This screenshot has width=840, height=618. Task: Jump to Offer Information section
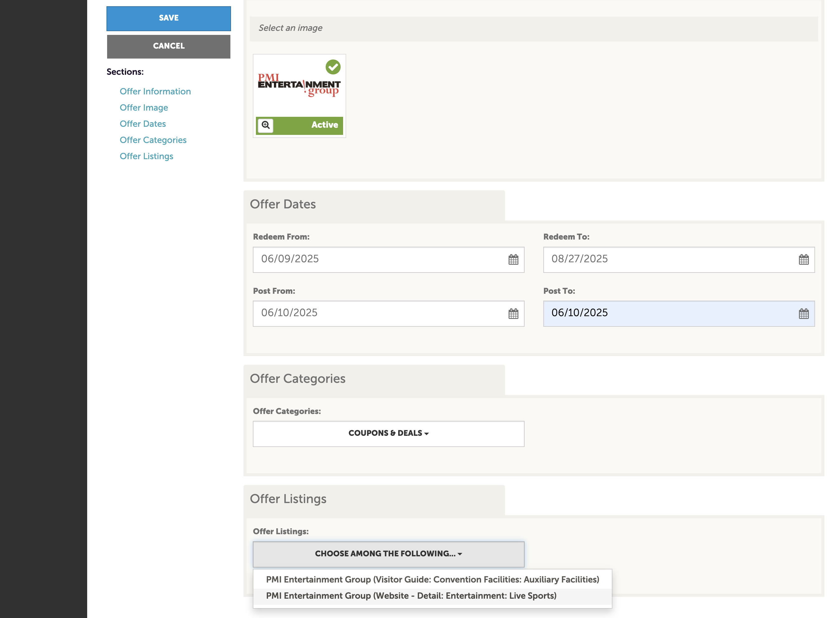[155, 91]
